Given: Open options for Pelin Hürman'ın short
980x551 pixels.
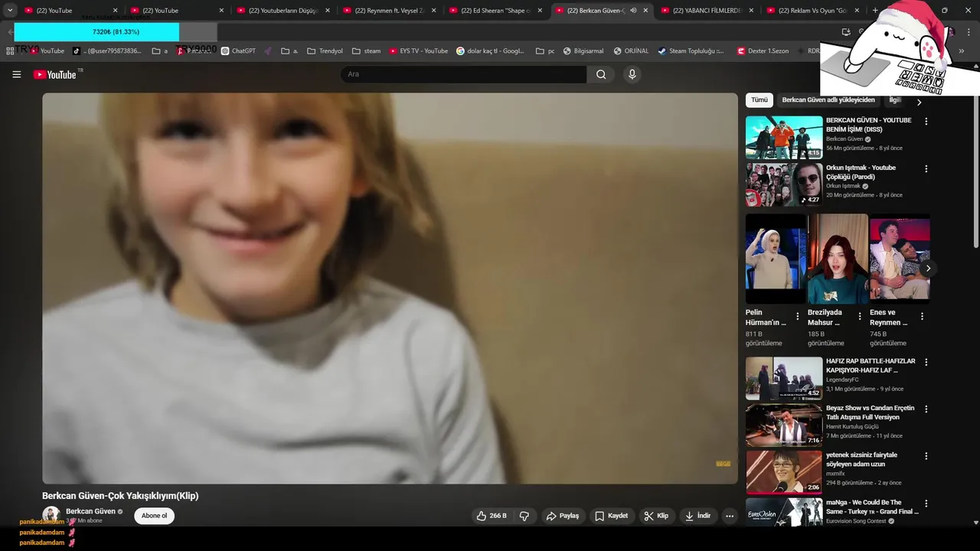Looking at the screenshot, I should tap(797, 316).
